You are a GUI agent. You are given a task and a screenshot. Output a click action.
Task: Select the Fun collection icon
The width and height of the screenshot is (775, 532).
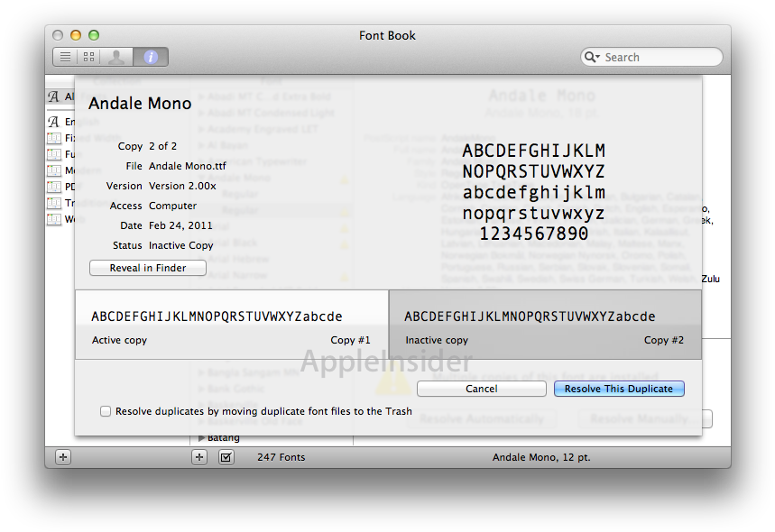[54, 154]
